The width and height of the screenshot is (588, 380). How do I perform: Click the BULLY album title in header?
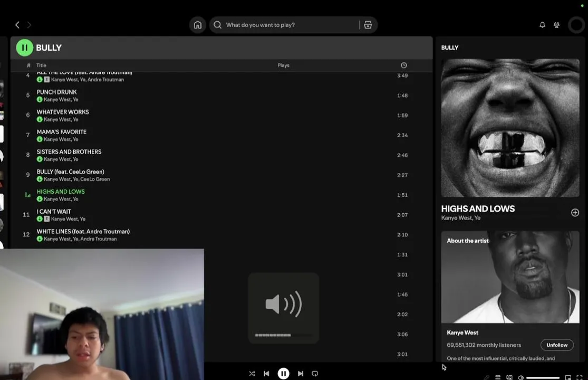coord(49,47)
